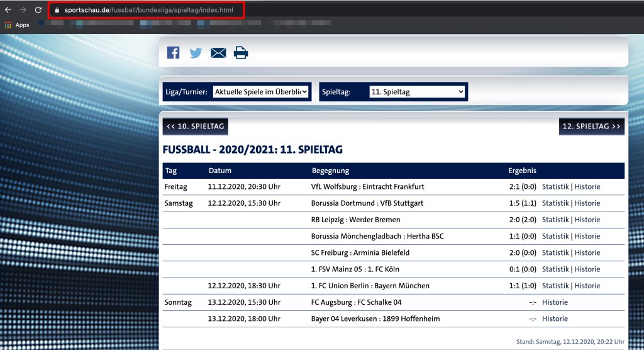The height and width of the screenshot is (350, 644).
Task: Select match text Borussia Mönchengladbach : Hertha BSC
Action: click(377, 236)
